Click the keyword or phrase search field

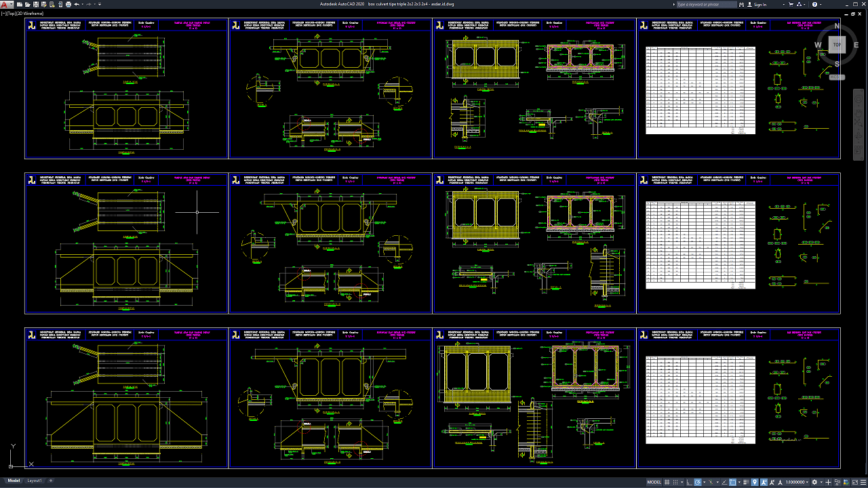tap(707, 4)
